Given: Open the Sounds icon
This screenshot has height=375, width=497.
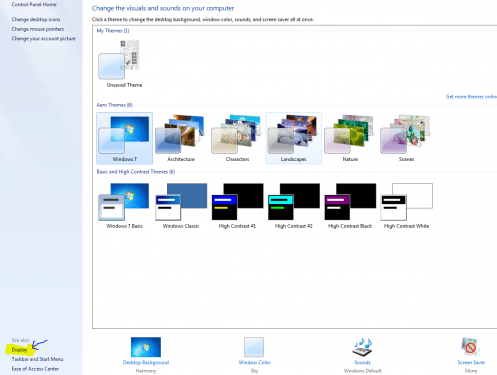Looking at the screenshot, I should (x=362, y=347).
